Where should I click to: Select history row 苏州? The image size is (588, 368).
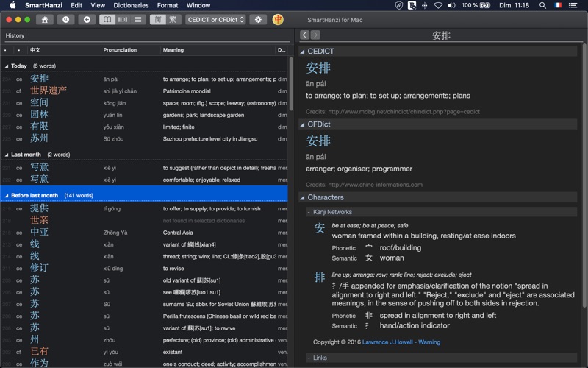click(144, 139)
